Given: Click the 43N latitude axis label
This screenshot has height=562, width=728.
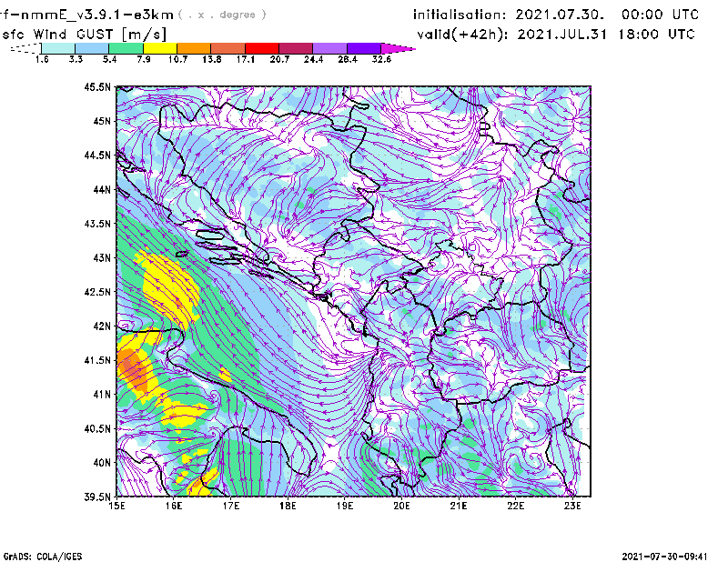Looking at the screenshot, I should point(102,257).
